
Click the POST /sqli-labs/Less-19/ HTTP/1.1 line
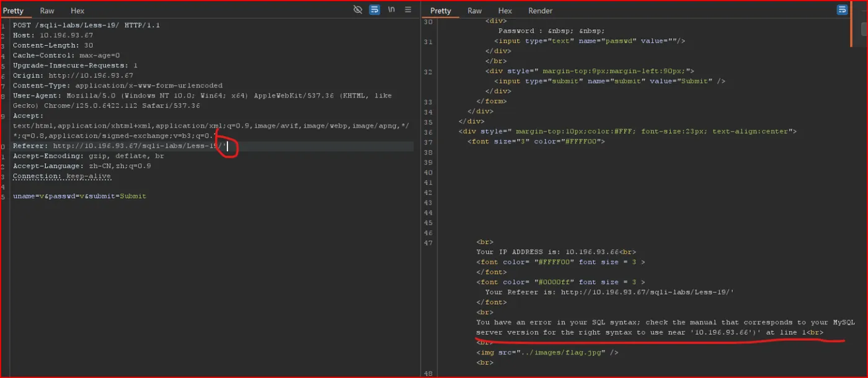click(86, 25)
